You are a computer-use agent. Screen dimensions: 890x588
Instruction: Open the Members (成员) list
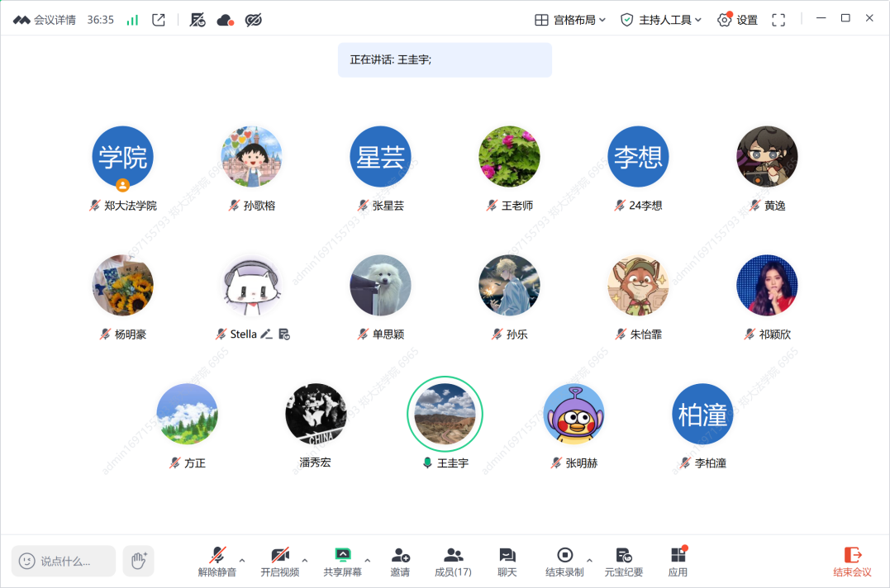tap(453, 562)
